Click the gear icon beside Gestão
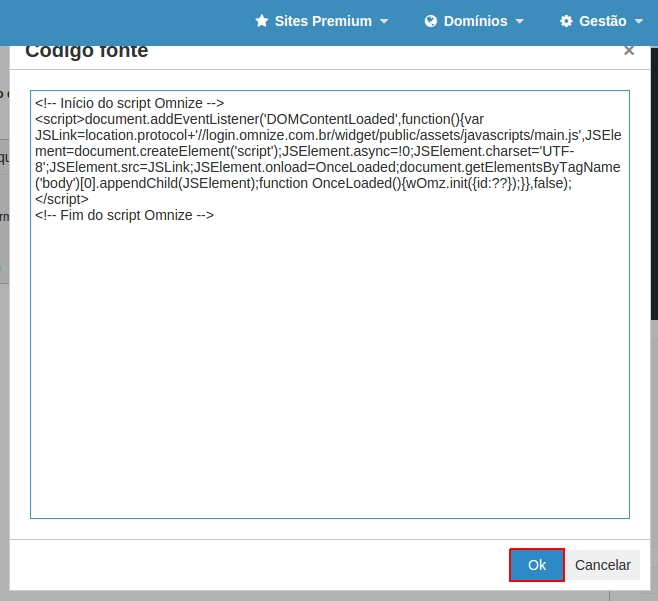Image resolution: width=658 pixels, height=601 pixels. 566,21
